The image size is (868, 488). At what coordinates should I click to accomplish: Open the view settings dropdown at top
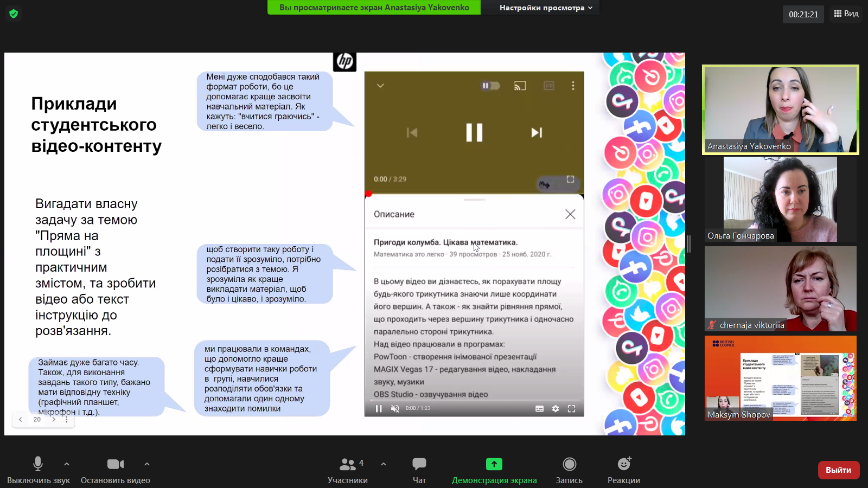(x=545, y=8)
